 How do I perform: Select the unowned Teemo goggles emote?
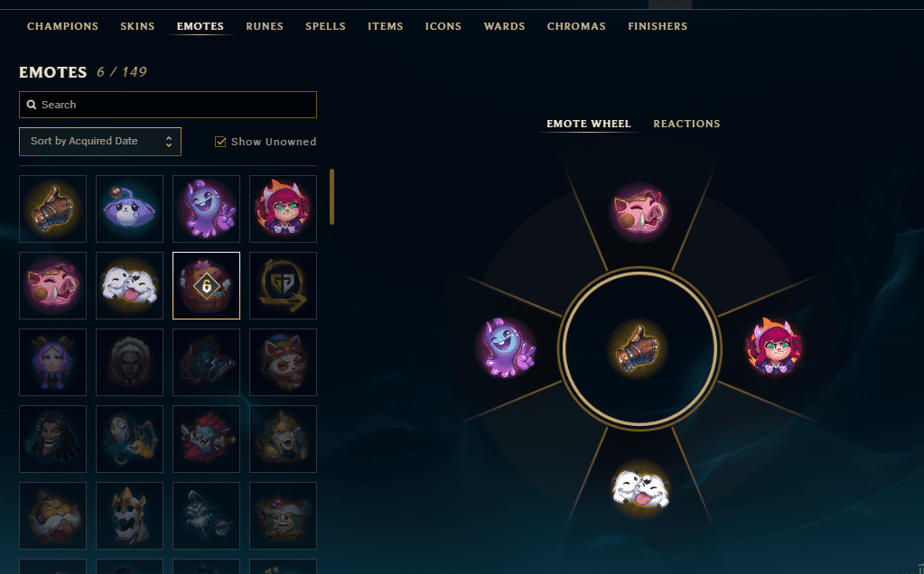[x=283, y=362]
